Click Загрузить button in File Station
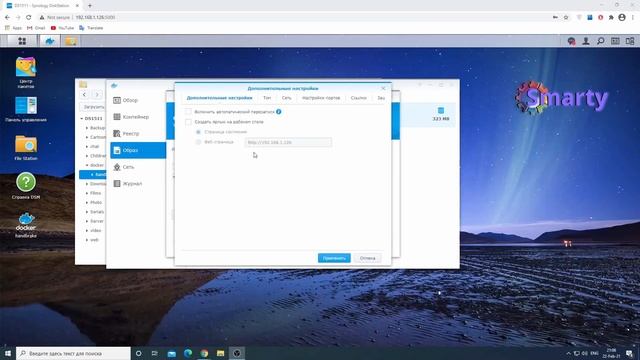The image size is (640, 360). [93, 107]
